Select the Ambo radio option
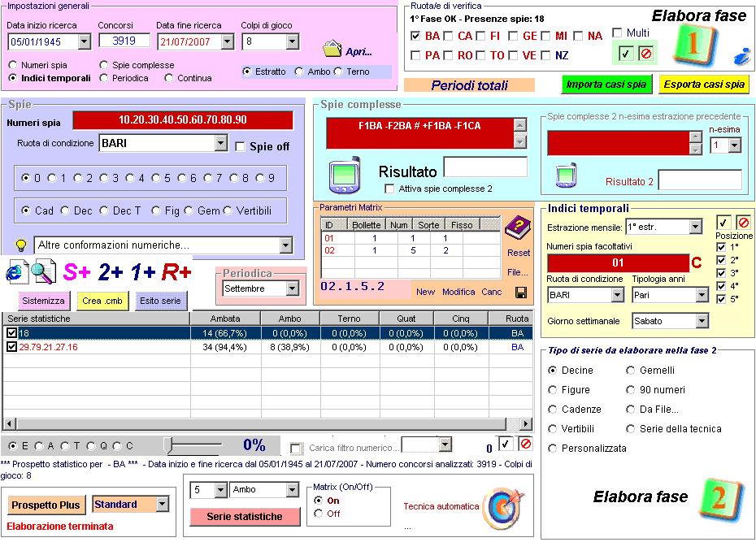This screenshot has height=542, width=756. [299, 72]
